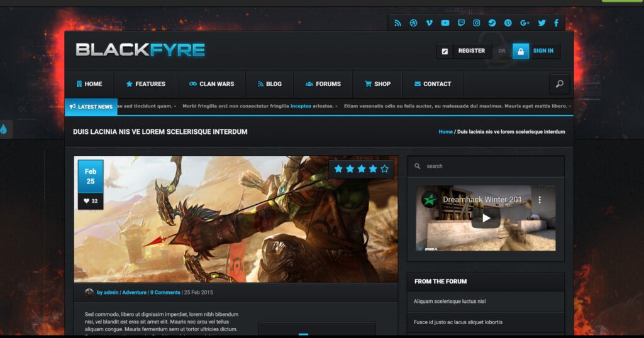This screenshot has height=338, width=644.
Task: Click the Pinterest social icon
Action: [x=508, y=23]
